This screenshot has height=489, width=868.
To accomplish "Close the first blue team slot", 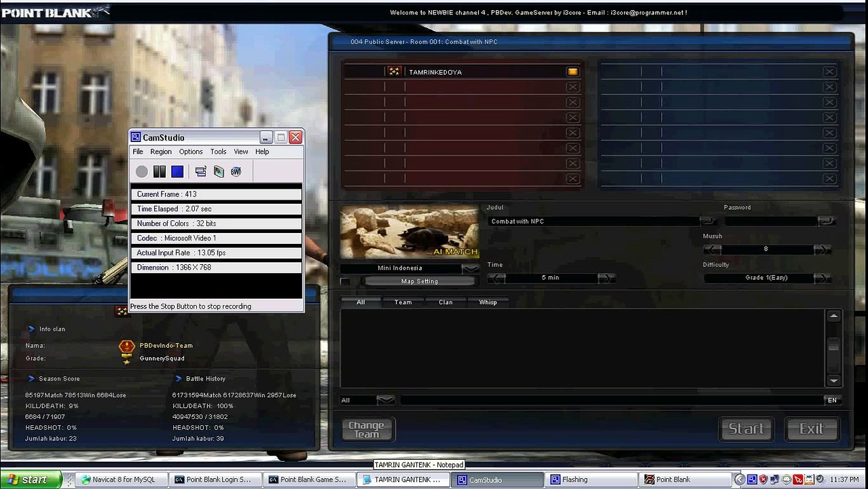I will [829, 71].
